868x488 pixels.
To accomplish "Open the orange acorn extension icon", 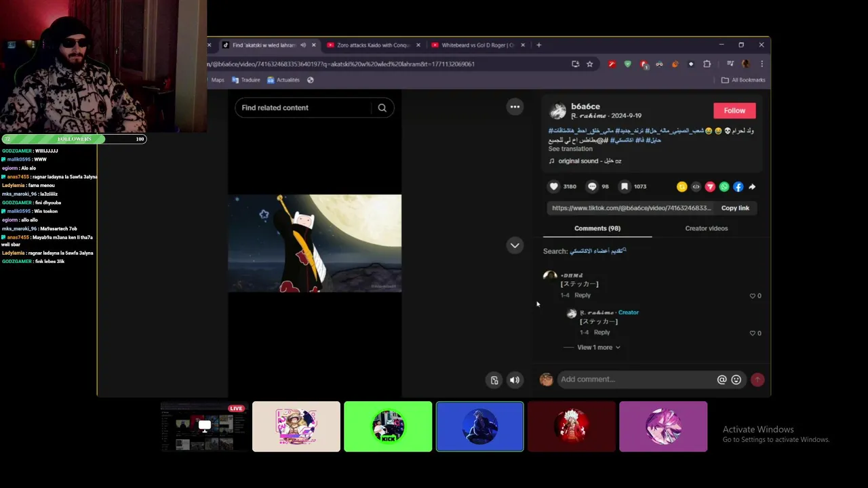I will [675, 64].
